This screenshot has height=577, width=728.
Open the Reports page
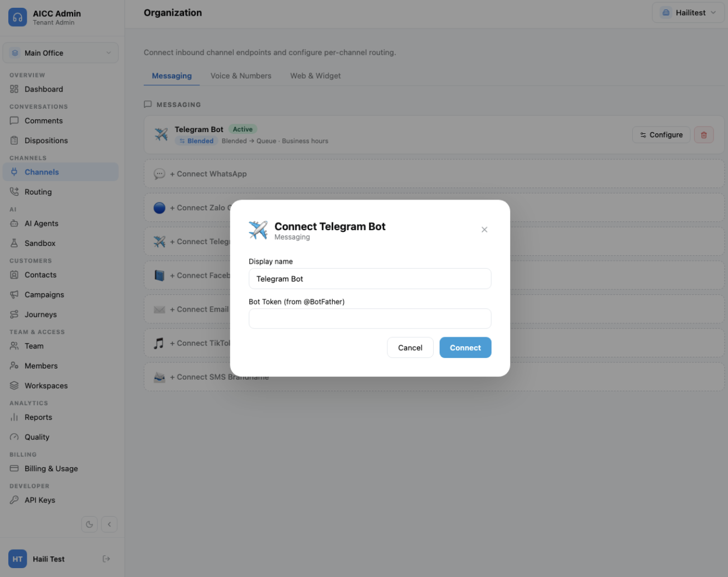click(61, 417)
